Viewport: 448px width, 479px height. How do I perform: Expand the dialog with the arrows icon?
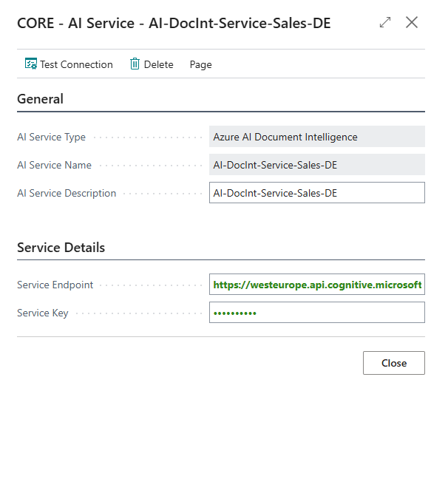pyautogui.click(x=385, y=22)
